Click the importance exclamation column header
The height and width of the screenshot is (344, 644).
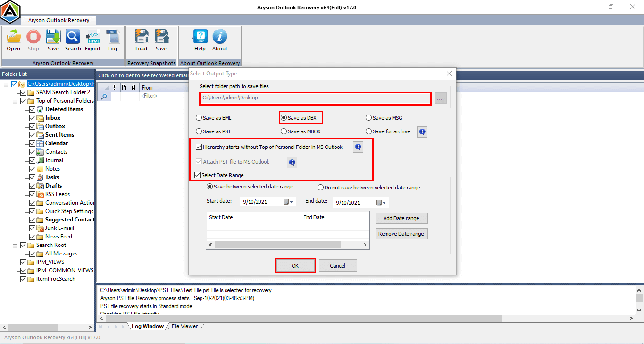click(114, 87)
